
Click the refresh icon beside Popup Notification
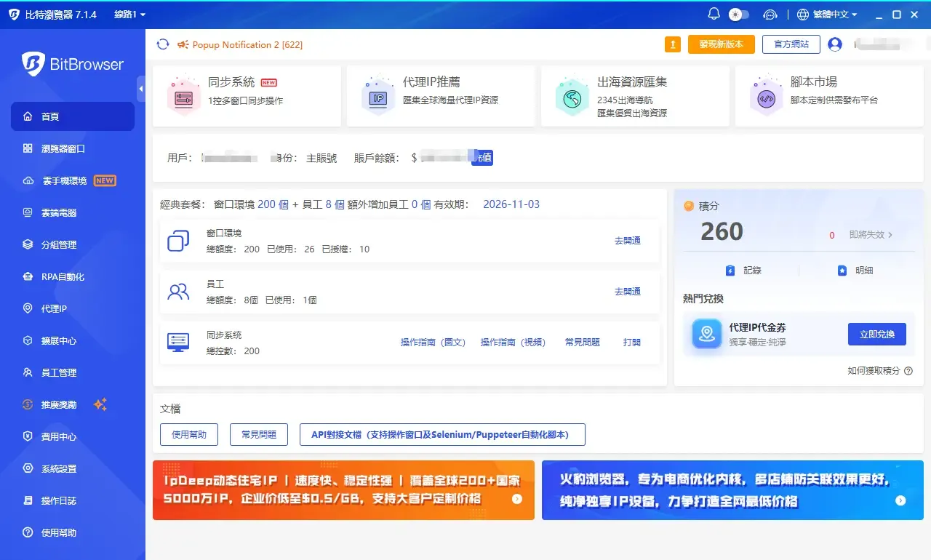tap(163, 44)
